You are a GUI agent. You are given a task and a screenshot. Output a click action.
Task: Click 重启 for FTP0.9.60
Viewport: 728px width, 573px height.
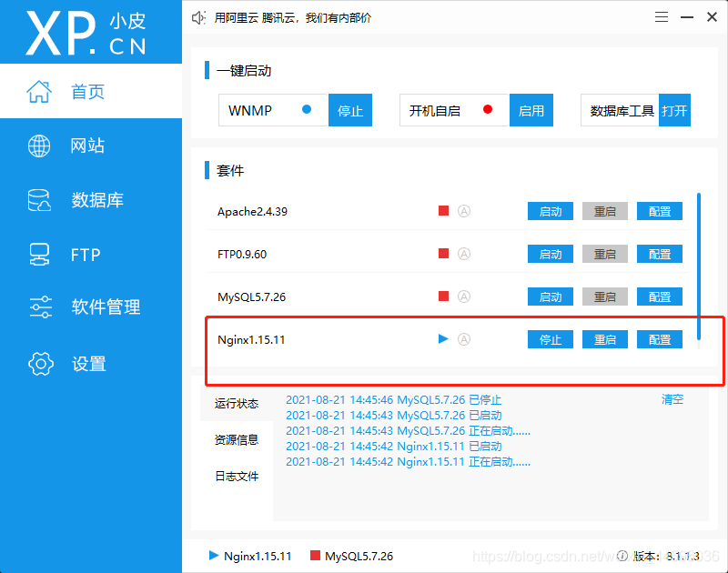click(605, 254)
